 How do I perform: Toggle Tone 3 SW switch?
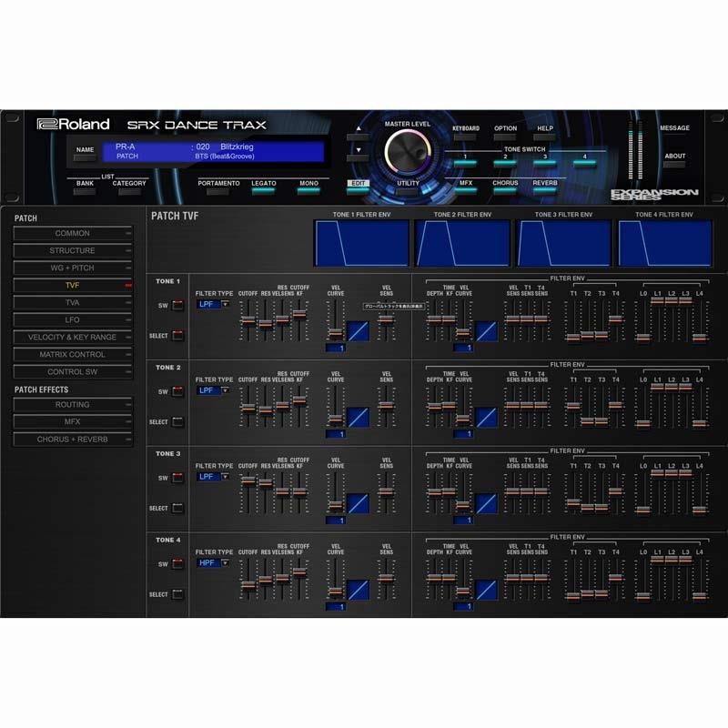(177, 478)
